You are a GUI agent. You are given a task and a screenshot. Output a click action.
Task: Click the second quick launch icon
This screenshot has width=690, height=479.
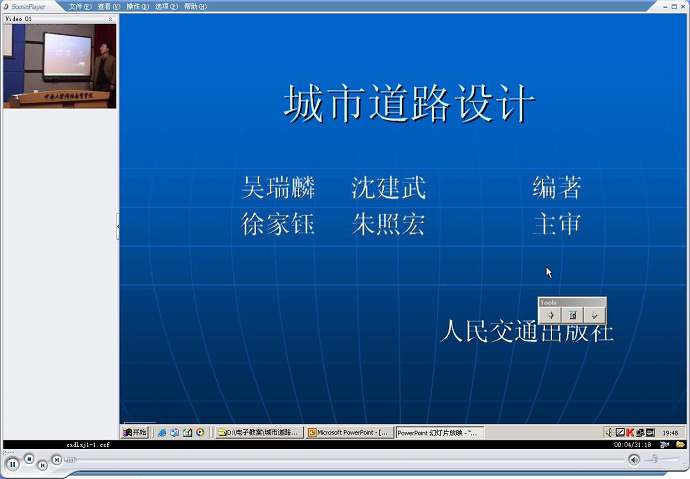pos(175,432)
